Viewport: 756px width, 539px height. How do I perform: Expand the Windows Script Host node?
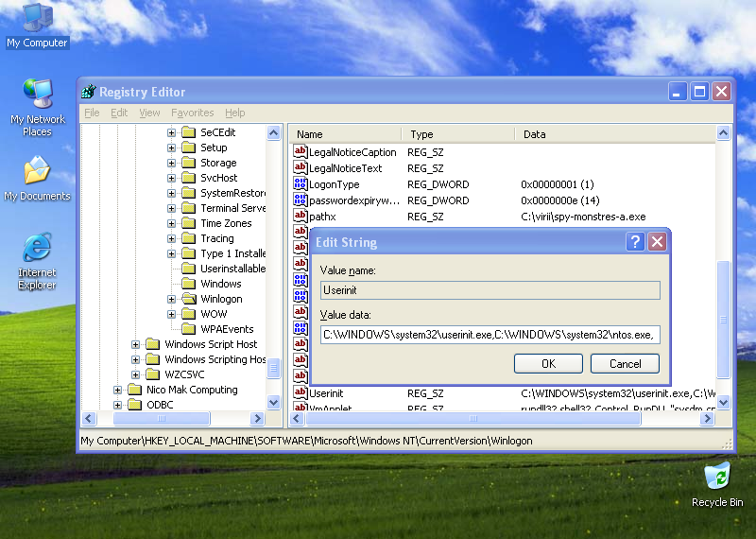(135, 344)
